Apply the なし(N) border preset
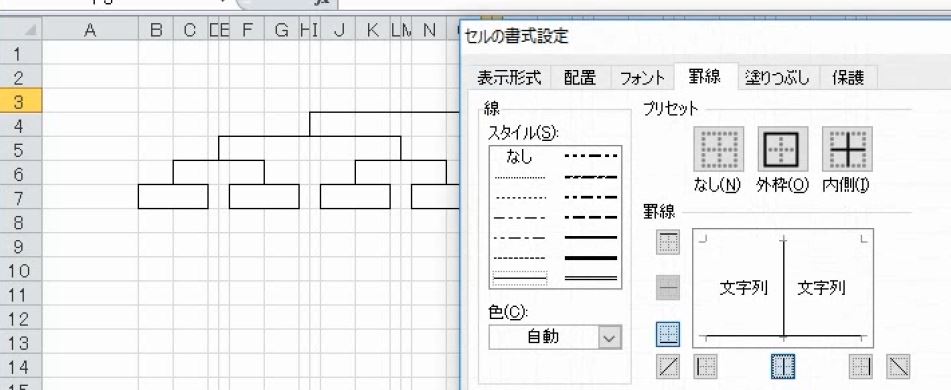This screenshot has height=390, width=951. pos(719,149)
